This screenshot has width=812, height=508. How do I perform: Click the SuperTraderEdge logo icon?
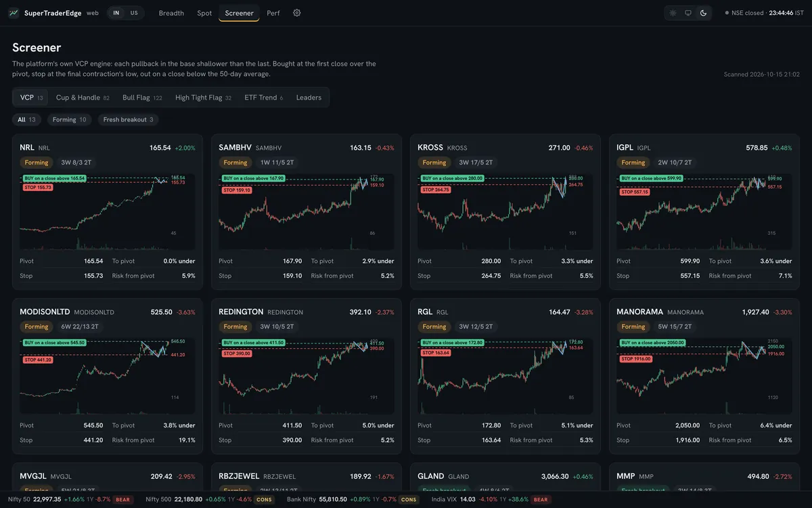[13, 13]
